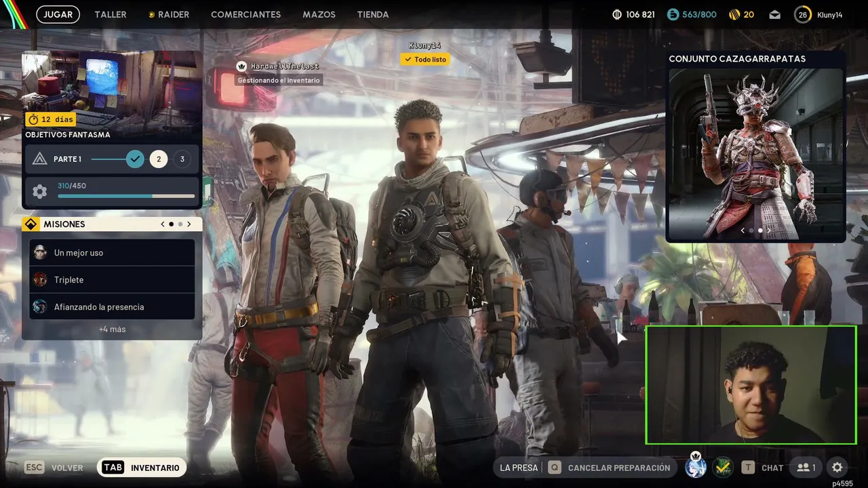The height and width of the screenshot is (488, 868).
Task: Click the Misiones header title
Action: coord(64,224)
